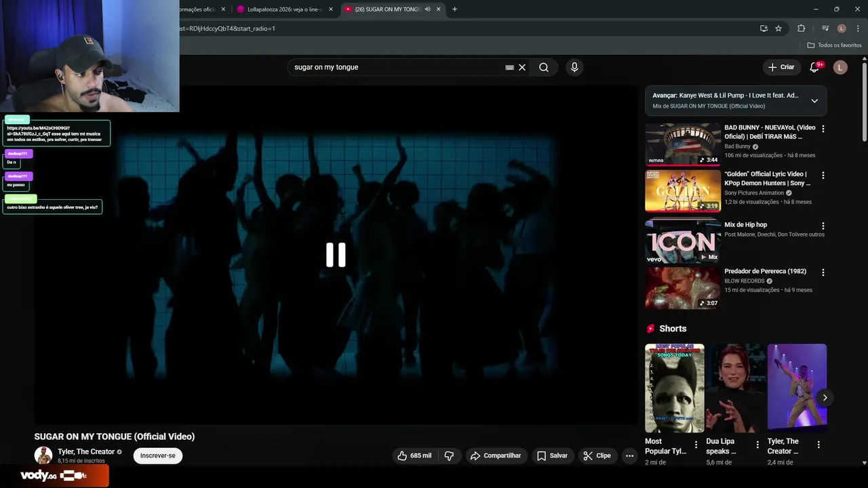Open options menu for BAD BUNNY NUEVAYoL video

pos(823,129)
